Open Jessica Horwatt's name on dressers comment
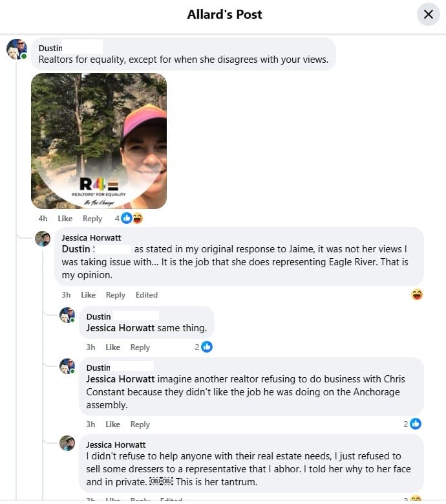This screenshot has width=446, height=504. (116, 445)
